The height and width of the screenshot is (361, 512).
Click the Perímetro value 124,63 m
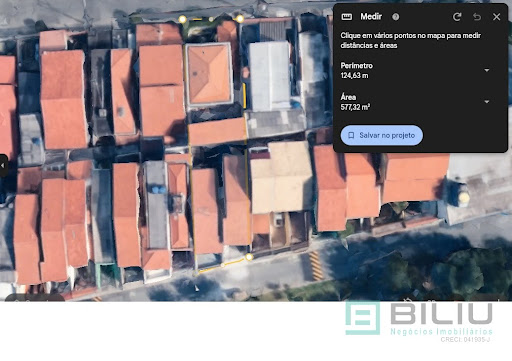tap(354, 76)
